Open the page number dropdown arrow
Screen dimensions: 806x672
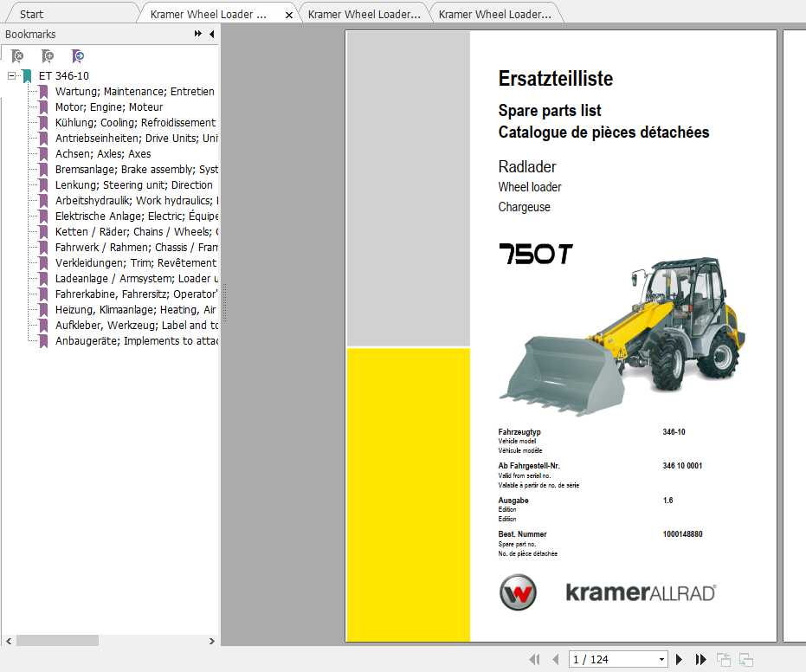click(x=661, y=660)
